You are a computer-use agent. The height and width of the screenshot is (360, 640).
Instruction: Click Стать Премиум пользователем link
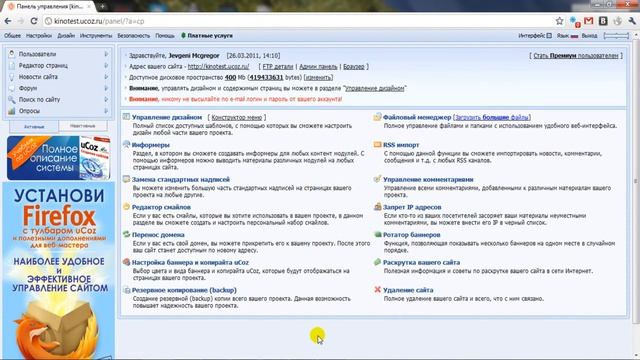pyautogui.click(x=576, y=56)
